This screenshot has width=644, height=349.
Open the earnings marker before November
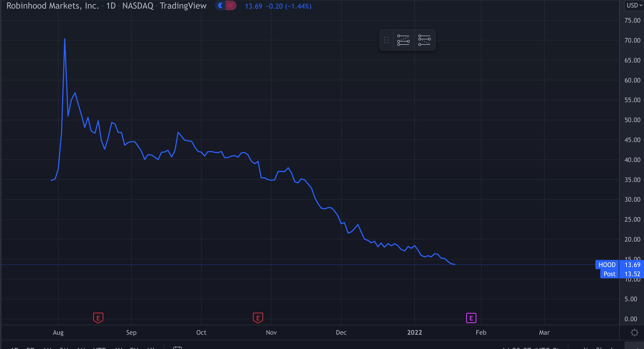258,318
